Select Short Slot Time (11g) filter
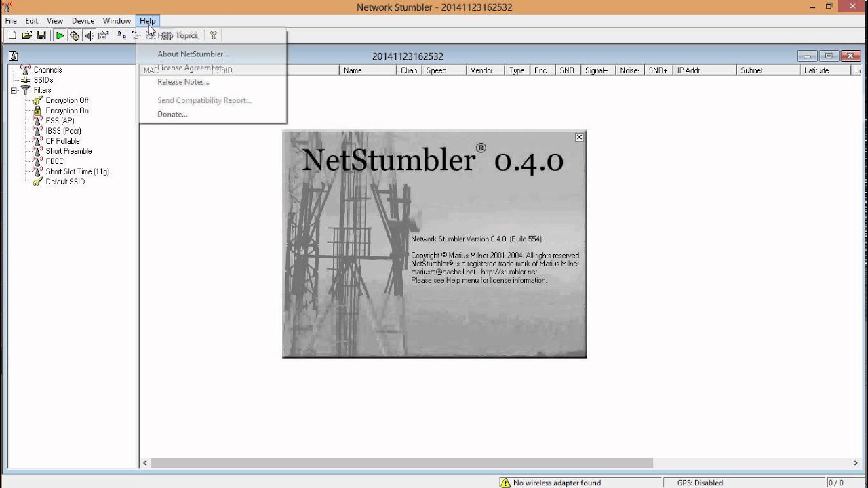This screenshot has width=868, height=488. [x=77, y=171]
